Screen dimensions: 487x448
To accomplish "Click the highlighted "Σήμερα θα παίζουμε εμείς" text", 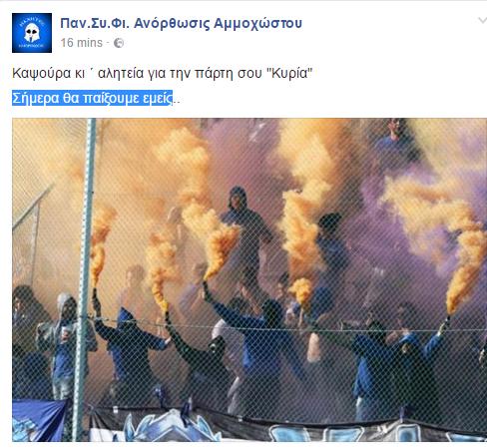I will click(x=93, y=98).
